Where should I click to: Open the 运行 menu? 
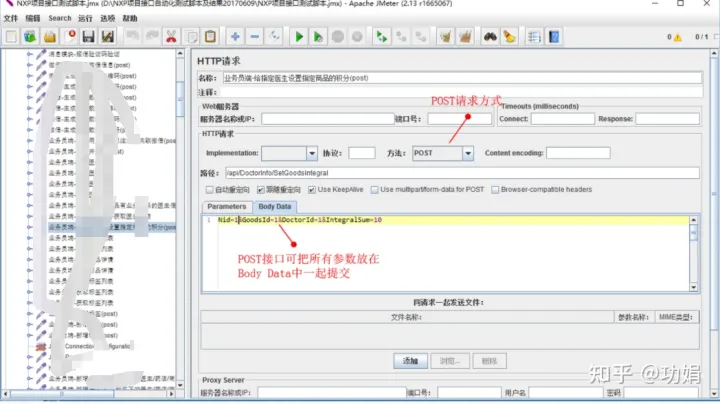(85, 18)
